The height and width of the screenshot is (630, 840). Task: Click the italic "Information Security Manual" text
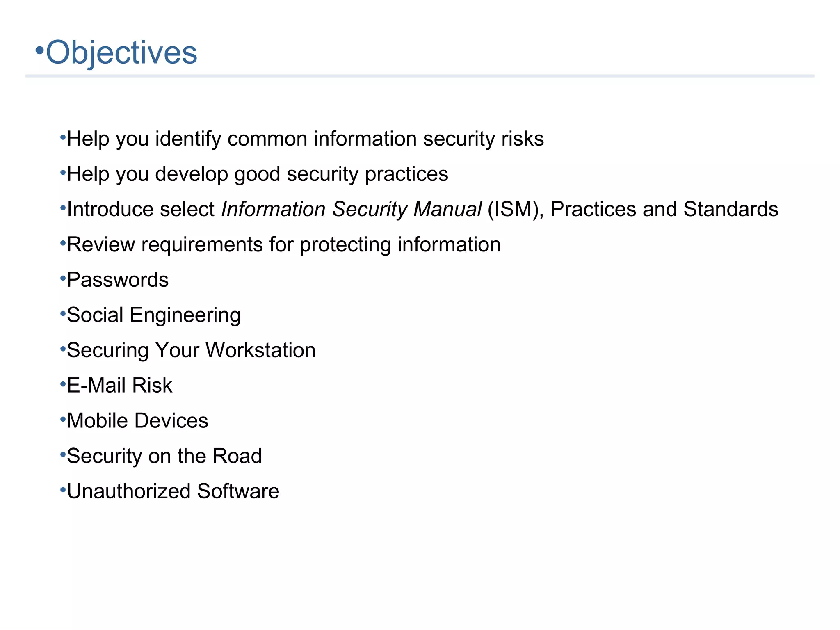(351, 209)
